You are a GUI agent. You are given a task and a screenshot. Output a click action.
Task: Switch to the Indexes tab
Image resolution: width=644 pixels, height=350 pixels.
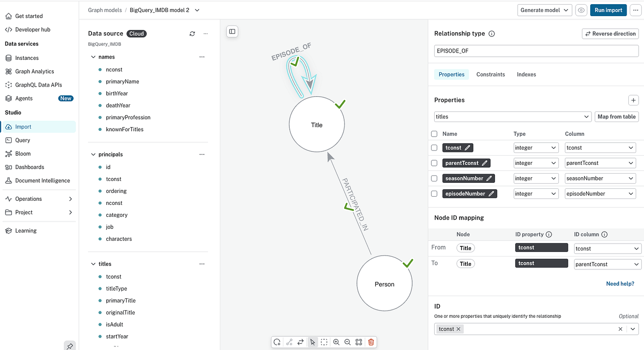click(x=526, y=75)
